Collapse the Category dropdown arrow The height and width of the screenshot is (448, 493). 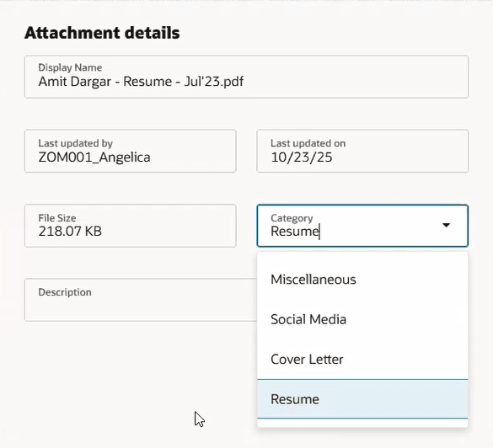point(446,225)
